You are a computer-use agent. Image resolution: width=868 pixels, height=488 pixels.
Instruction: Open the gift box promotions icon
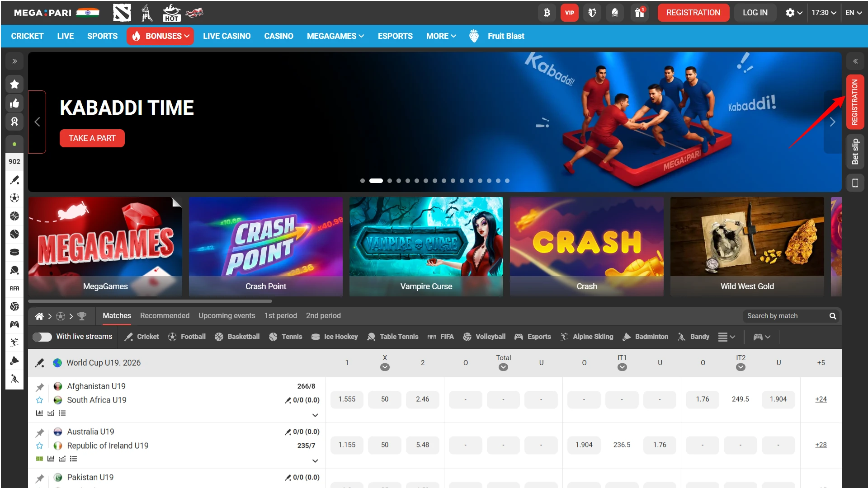639,13
